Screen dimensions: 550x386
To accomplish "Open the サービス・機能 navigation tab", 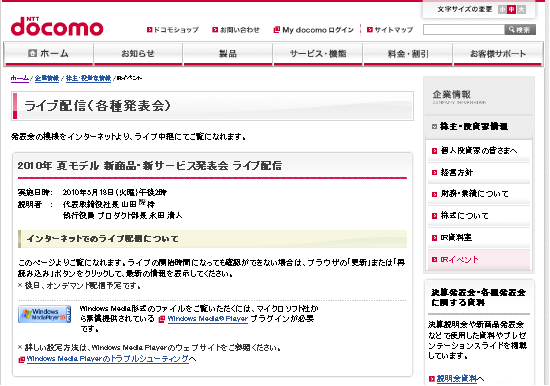I will tap(318, 54).
